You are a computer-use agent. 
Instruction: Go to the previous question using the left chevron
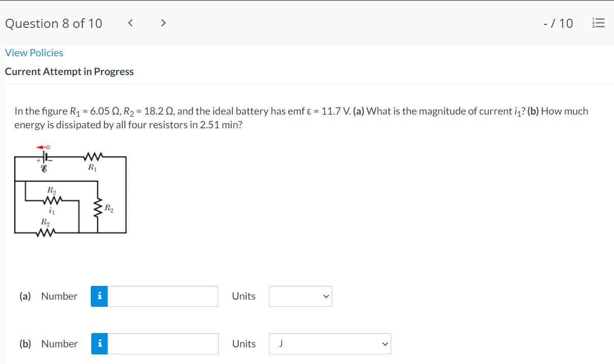pyautogui.click(x=130, y=23)
